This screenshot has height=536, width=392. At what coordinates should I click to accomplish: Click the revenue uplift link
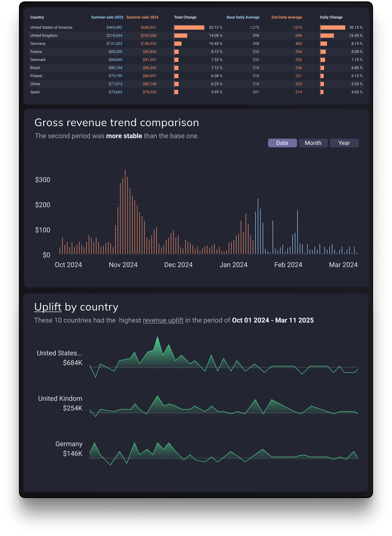tap(163, 320)
